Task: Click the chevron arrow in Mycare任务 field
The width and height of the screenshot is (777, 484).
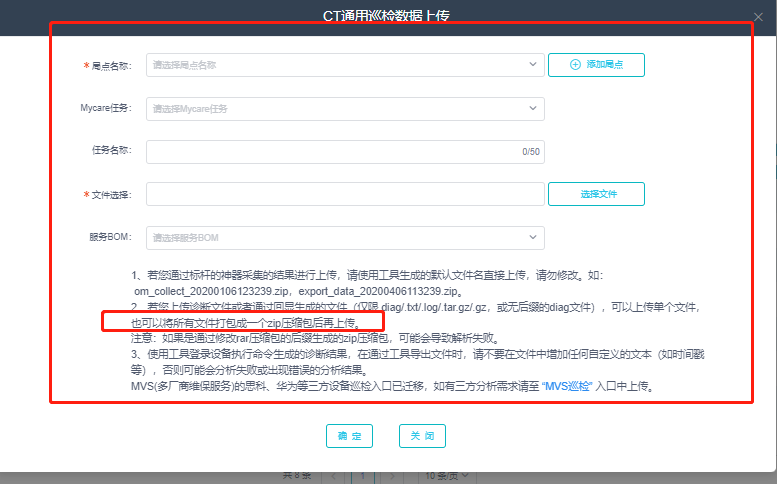Action: point(533,108)
